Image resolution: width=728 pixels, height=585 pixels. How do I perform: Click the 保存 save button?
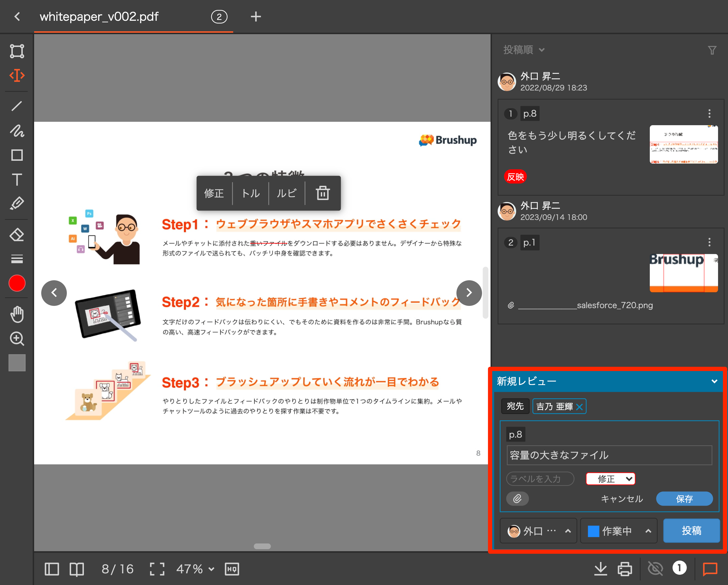click(684, 499)
